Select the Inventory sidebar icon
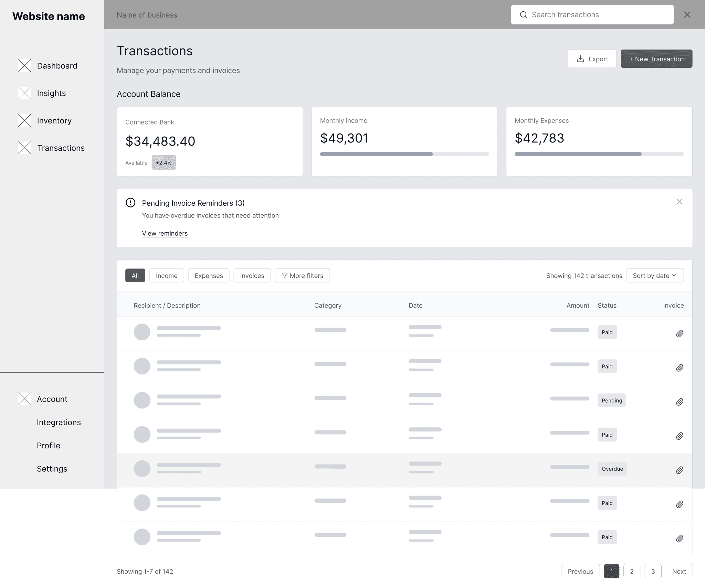 [x=24, y=120]
